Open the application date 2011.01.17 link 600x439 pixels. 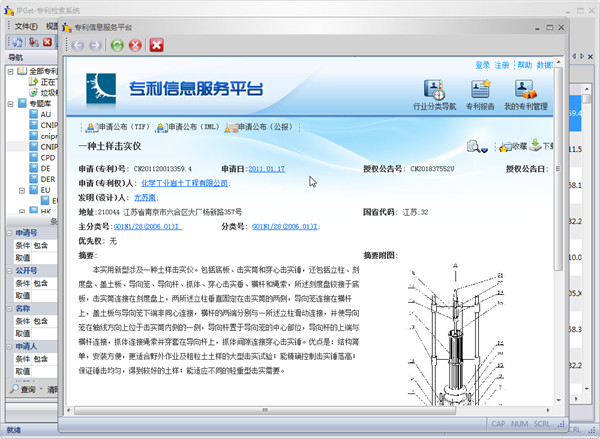click(267, 169)
